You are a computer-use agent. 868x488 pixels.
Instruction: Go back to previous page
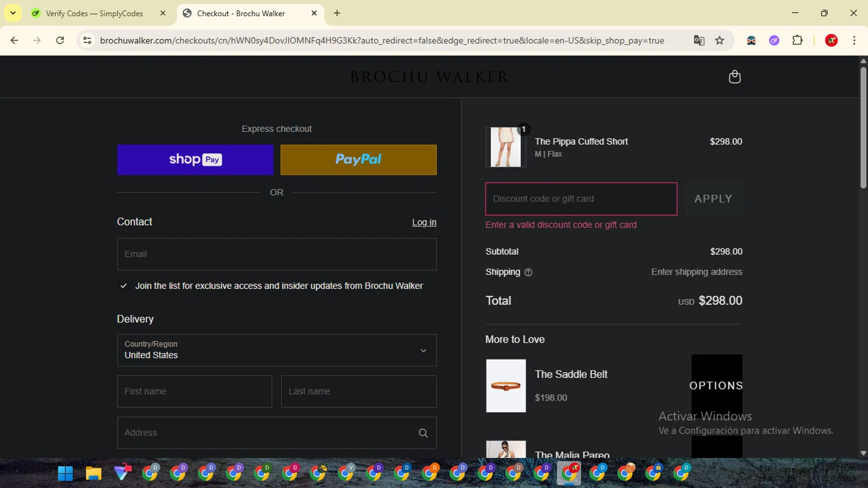(14, 41)
